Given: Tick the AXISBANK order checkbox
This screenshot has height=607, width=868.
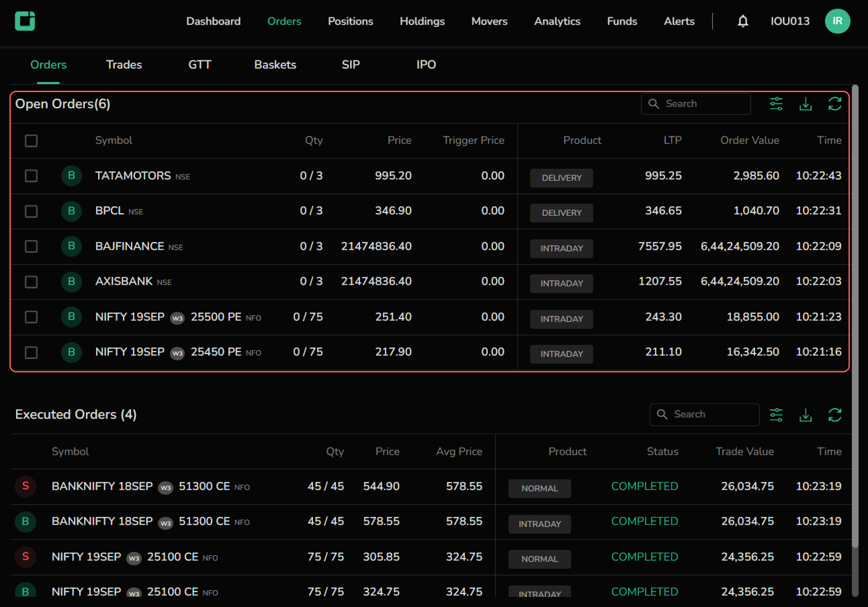Looking at the screenshot, I should pos(31,282).
